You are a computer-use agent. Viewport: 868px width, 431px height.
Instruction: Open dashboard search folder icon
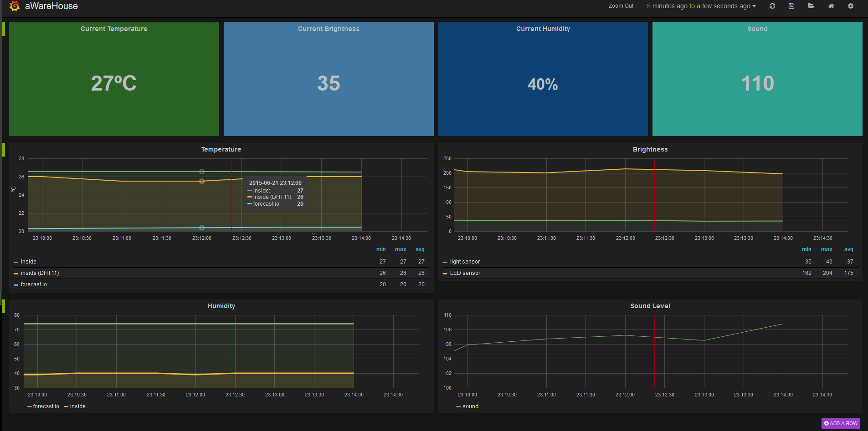811,6
